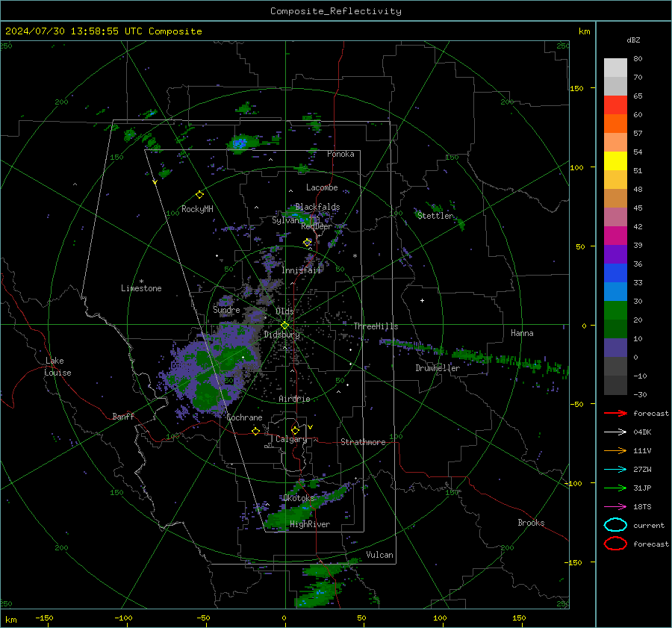Screen dimensions: 672x628
Task: Click the Drumheller map label
Action: 438,368
